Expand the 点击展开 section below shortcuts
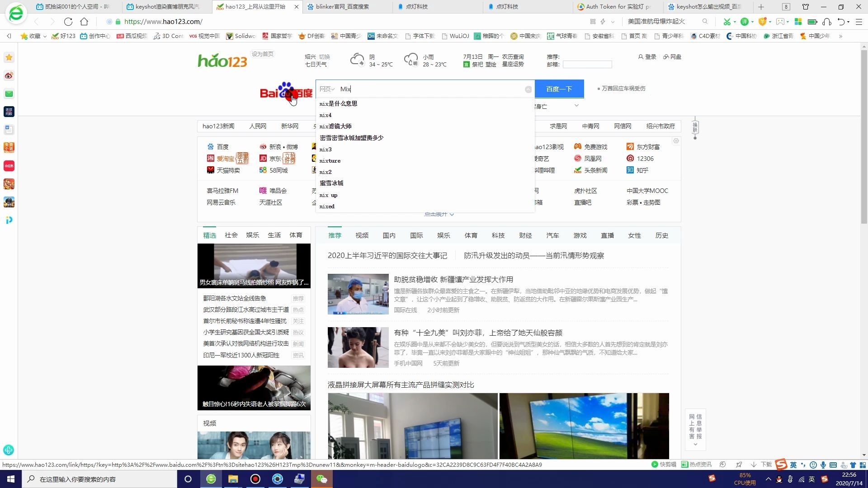The image size is (868, 488). 439,214
